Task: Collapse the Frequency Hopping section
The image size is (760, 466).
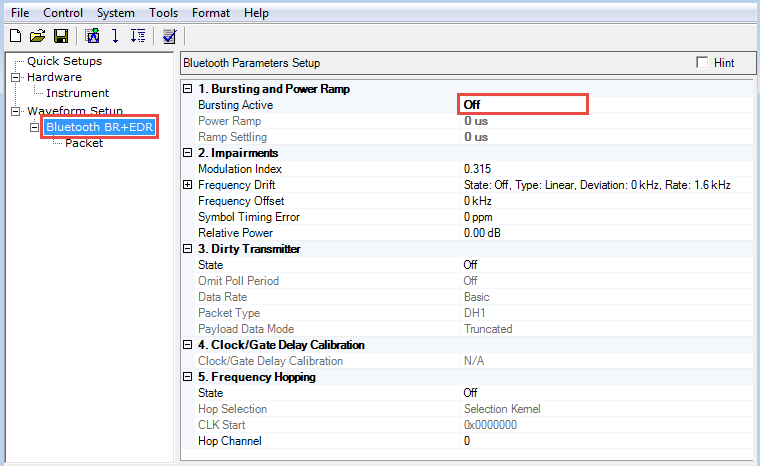Action: 188,377
